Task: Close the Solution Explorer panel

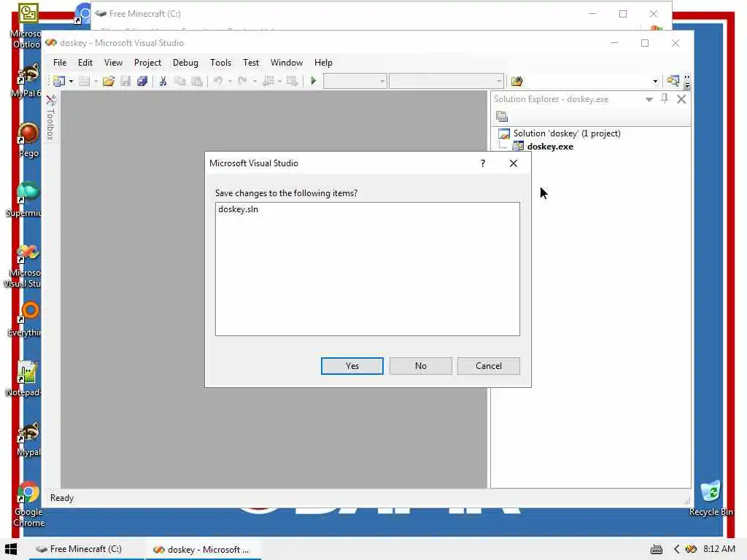Action: click(681, 99)
